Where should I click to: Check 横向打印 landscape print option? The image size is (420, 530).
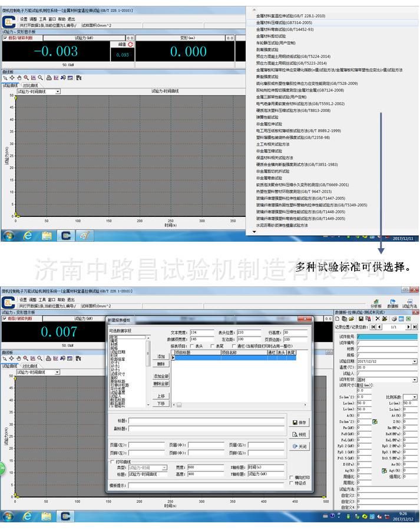coord(292,478)
